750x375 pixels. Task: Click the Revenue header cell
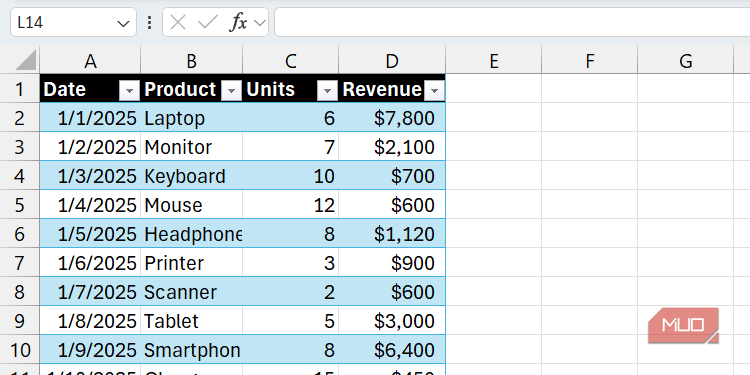(x=392, y=89)
